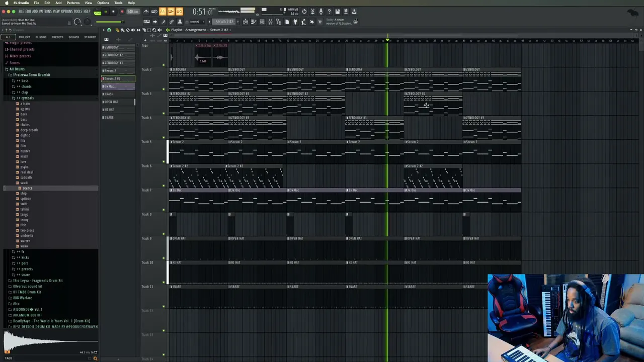Open the Browser view icon in toolbar
The height and width of the screenshot is (362, 644).
(279, 22)
